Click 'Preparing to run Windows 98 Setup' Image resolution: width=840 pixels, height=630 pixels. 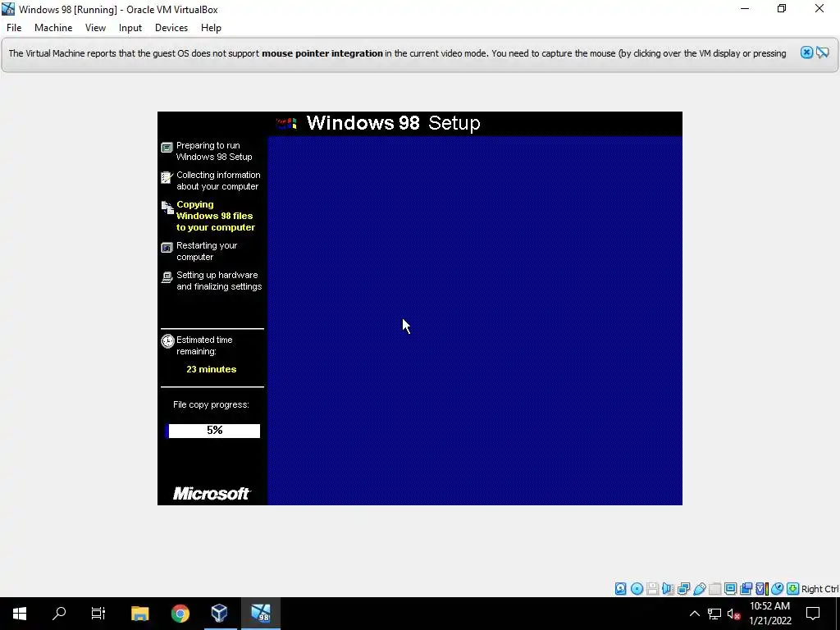coord(214,151)
